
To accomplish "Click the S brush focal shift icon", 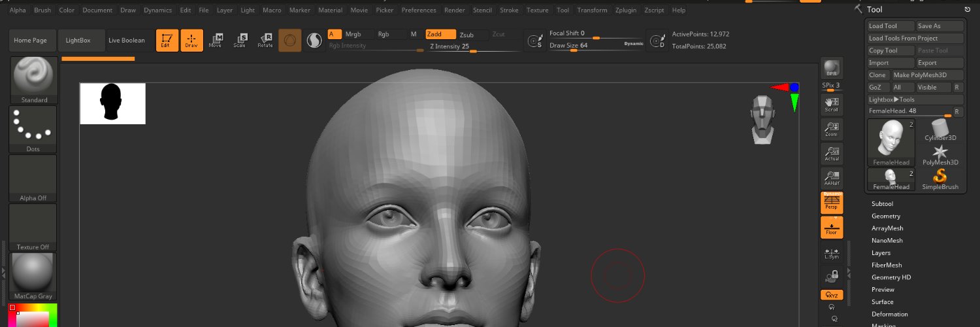I will pos(535,41).
